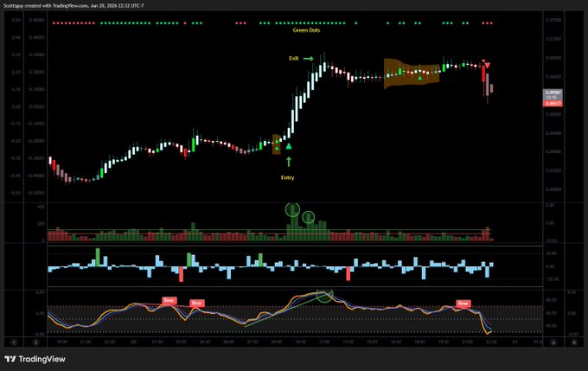This screenshot has height=371, width=588.
Task: Click the red current price label 0.05577
Action: [x=553, y=104]
